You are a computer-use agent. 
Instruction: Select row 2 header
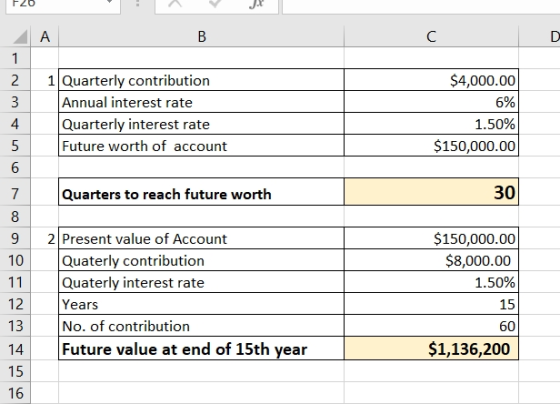[15, 80]
